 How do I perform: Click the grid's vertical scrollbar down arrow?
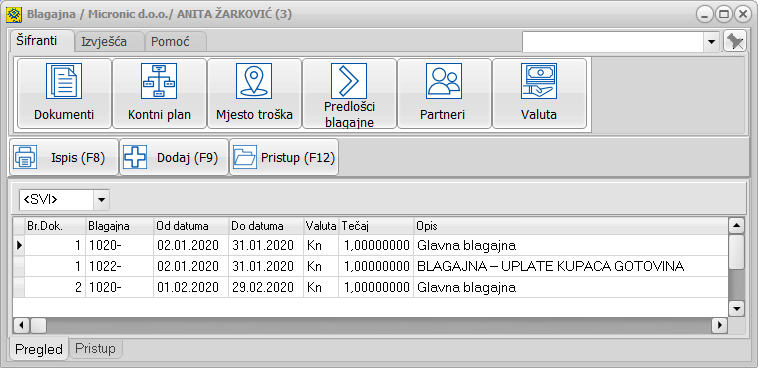pyautogui.click(x=736, y=309)
